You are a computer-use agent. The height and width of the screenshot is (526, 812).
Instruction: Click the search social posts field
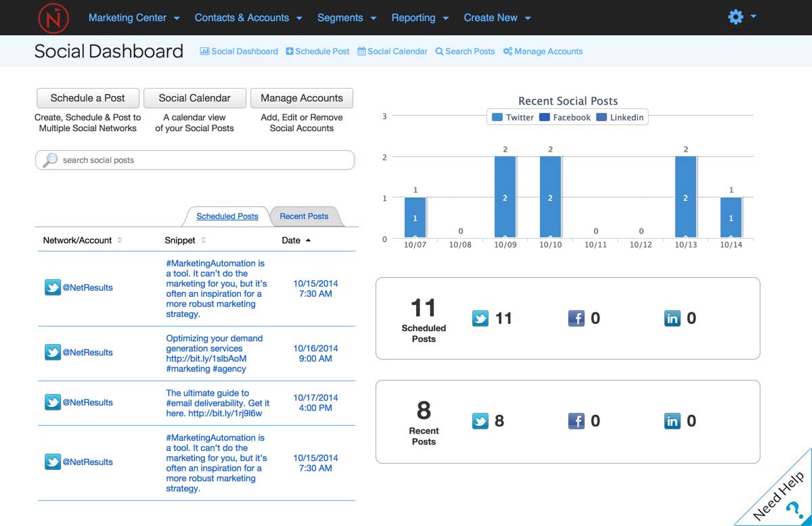coord(195,160)
